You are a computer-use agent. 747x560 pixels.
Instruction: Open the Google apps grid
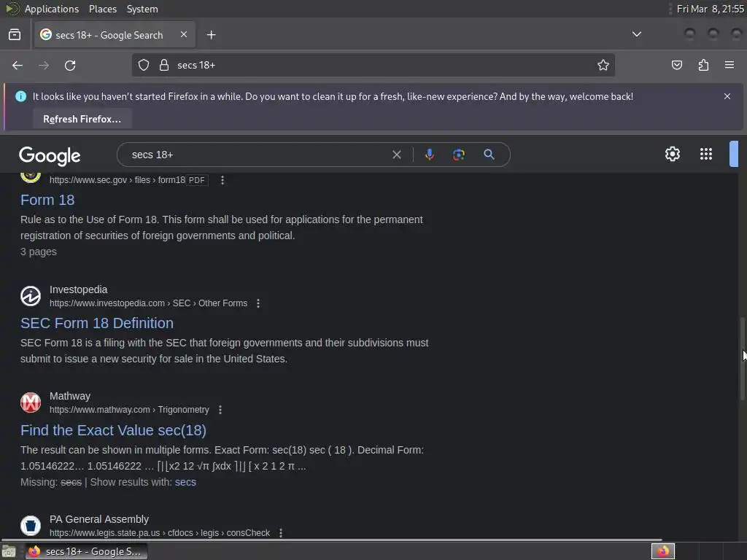[706, 154]
